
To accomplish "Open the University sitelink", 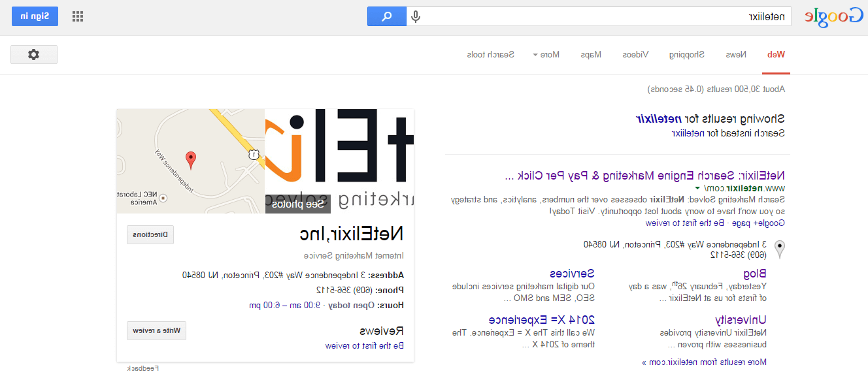I will (x=741, y=320).
